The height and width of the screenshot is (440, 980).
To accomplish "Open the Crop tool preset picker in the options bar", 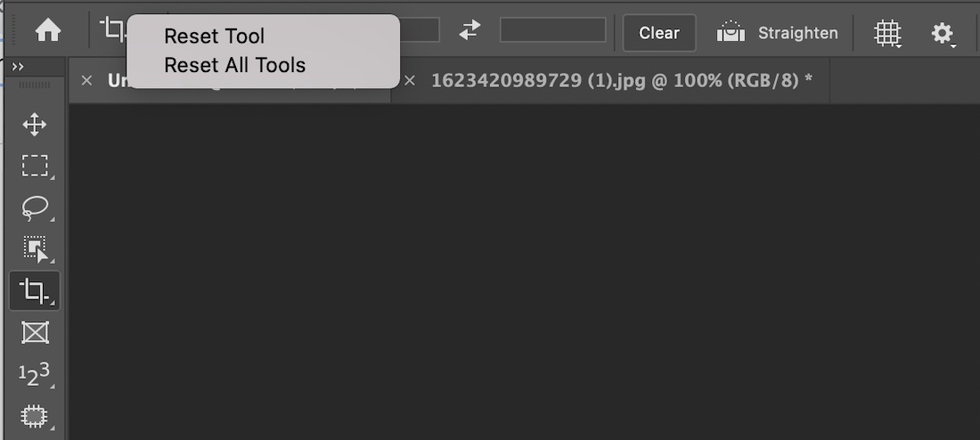I will click(x=113, y=29).
